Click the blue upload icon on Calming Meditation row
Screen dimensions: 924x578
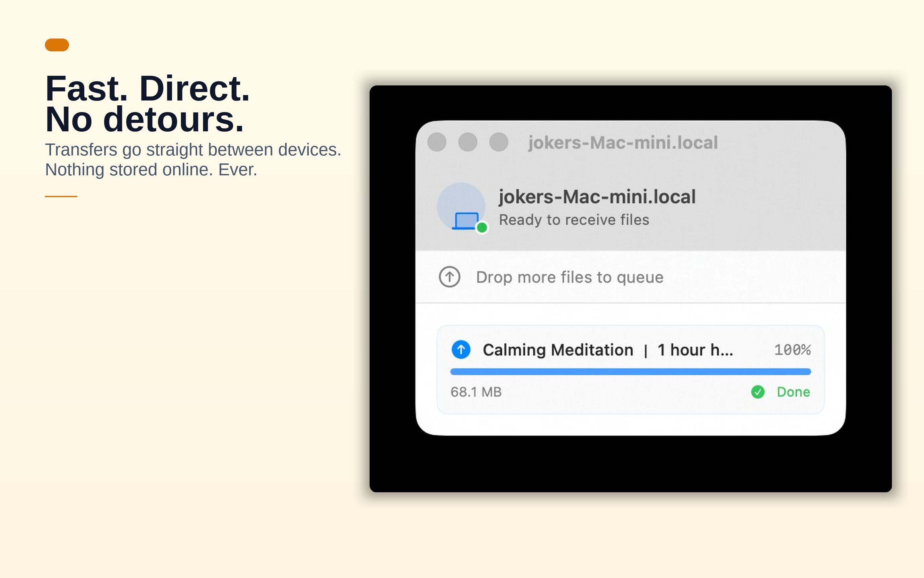tap(461, 349)
